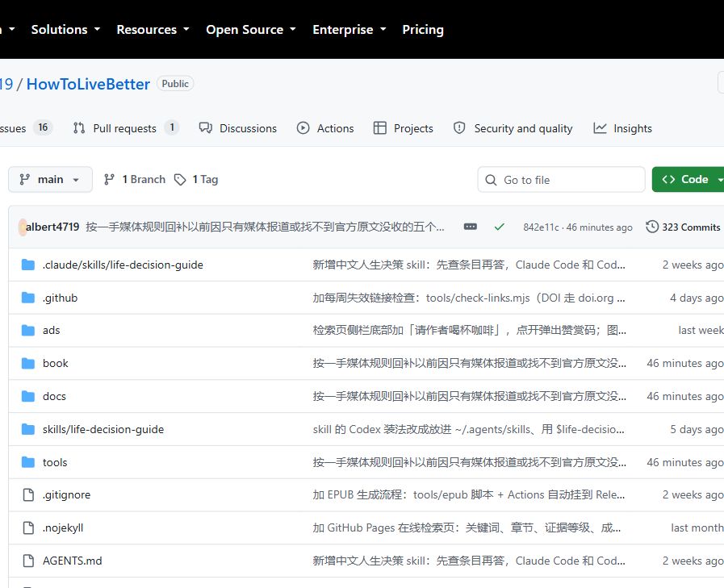
Task: Click the green check status icon
Action: (499, 227)
